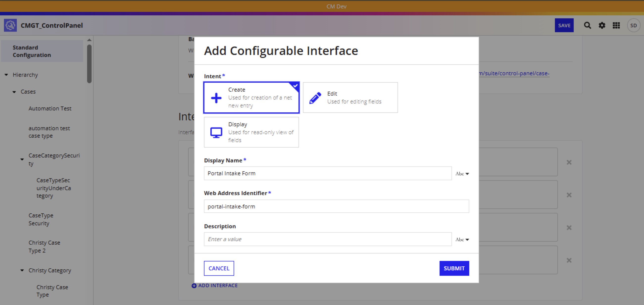Open CaseTypeSecurityUnderCategory item
The image size is (644, 305).
[53, 188]
